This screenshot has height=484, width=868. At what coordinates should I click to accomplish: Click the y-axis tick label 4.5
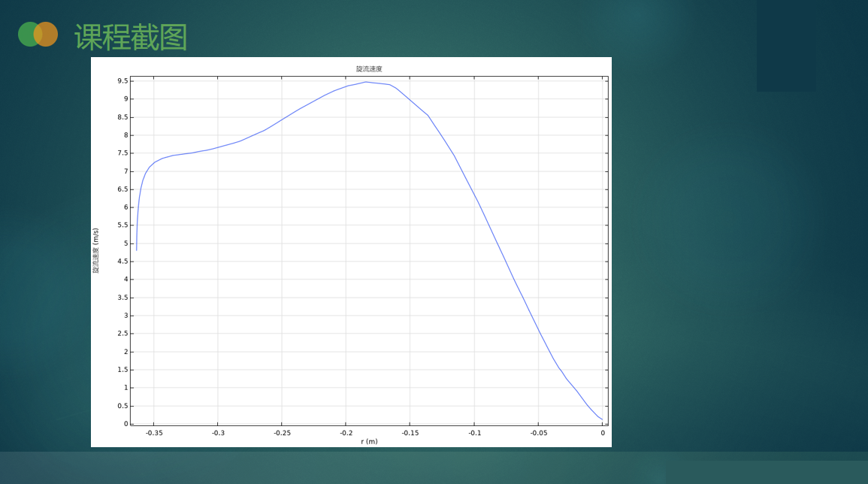[122, 262]
